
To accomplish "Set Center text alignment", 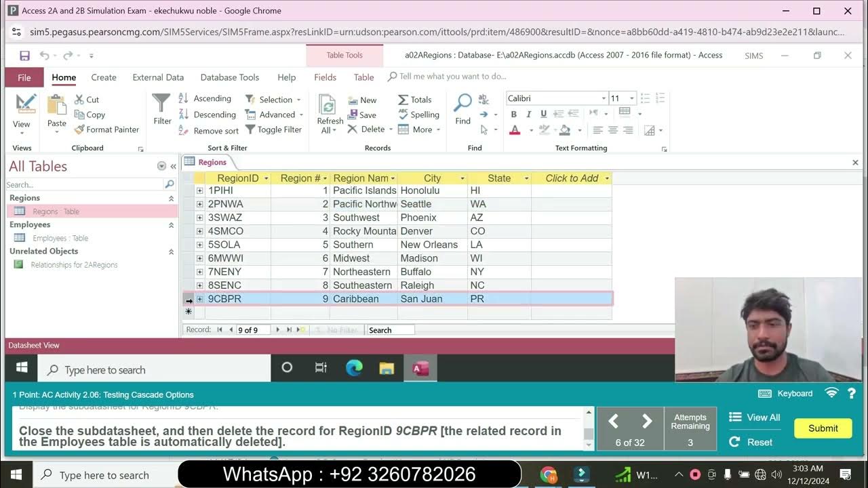I will tap(613, 130).
